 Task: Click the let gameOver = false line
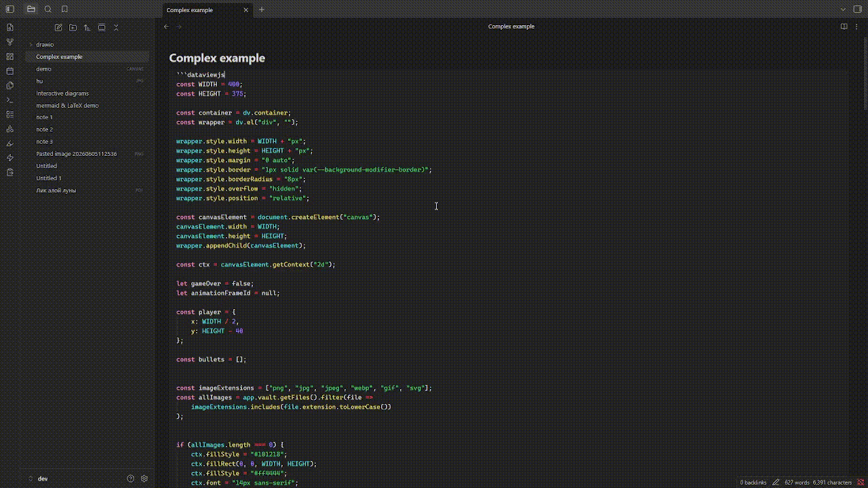click(x=215, y=283)
